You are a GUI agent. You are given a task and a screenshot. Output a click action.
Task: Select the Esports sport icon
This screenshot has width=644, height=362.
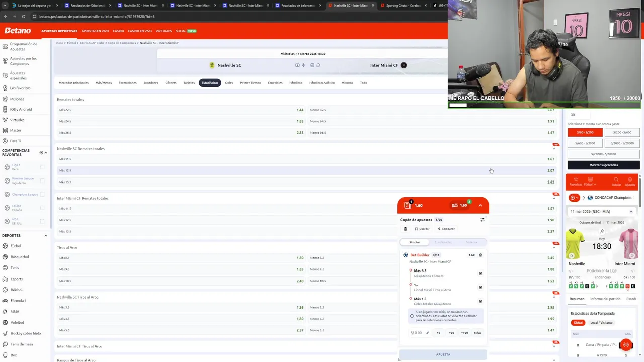5,279
